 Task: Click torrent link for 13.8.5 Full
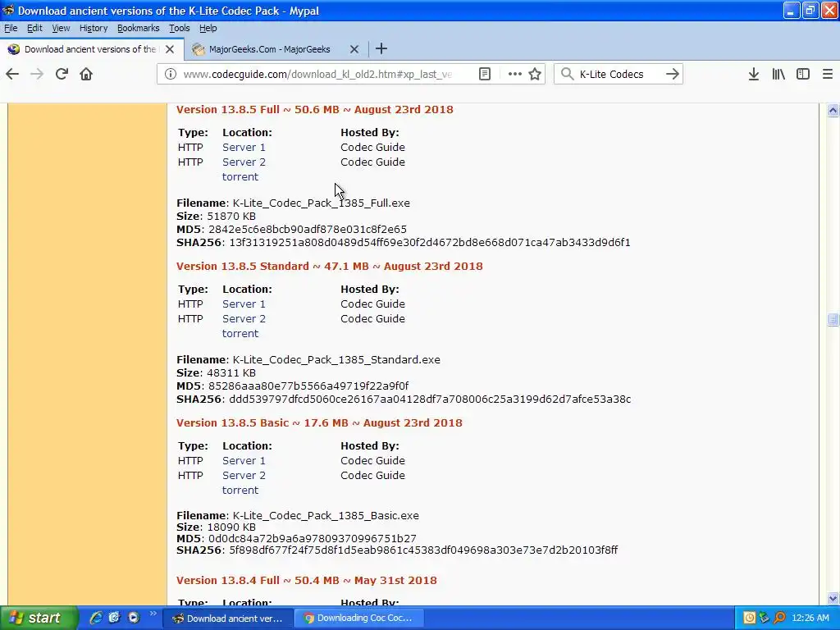click(240, 177)
